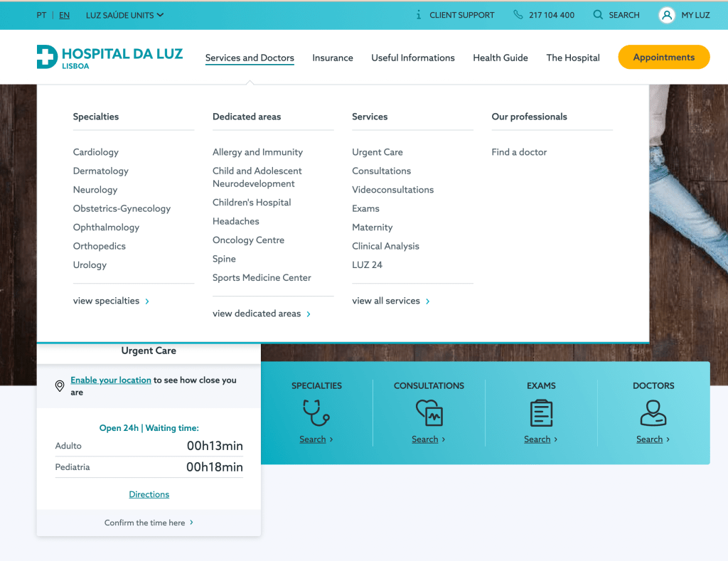Click the Doctors person icon
This screenshot has height=561, width=728.
[x=653, y=412]
